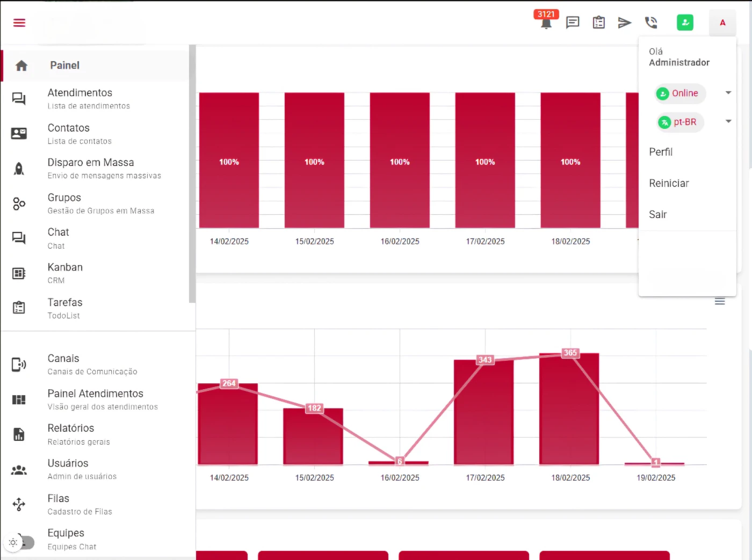Click the paper plane send icon

(x=624, y=23)
